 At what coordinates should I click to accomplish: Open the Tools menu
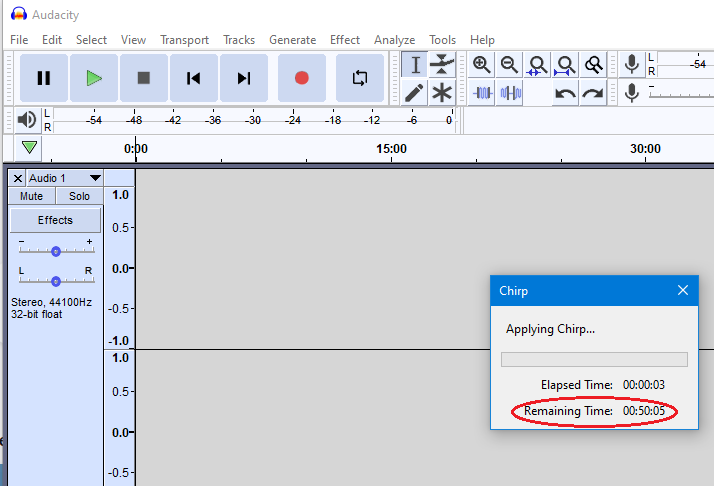(442, 40)
